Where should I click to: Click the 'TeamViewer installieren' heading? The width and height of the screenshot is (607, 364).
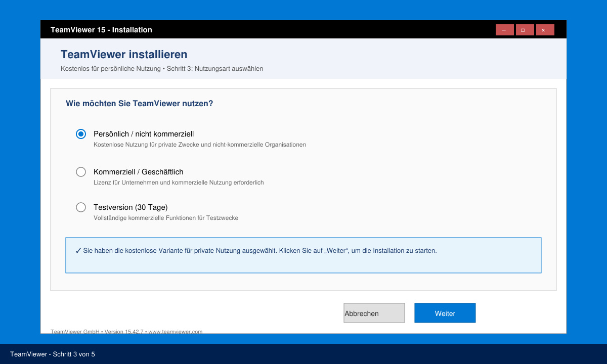click(x=124, y=55)
